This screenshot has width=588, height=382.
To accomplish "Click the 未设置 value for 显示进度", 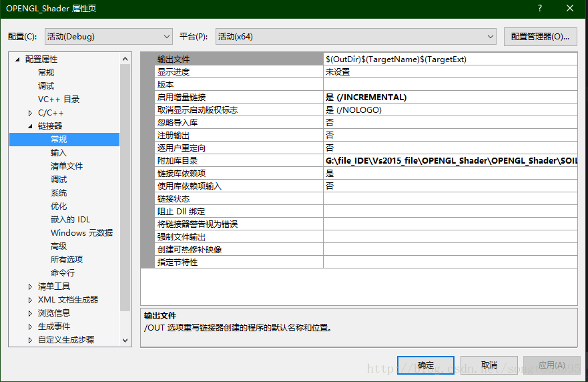I will (338, 72).
